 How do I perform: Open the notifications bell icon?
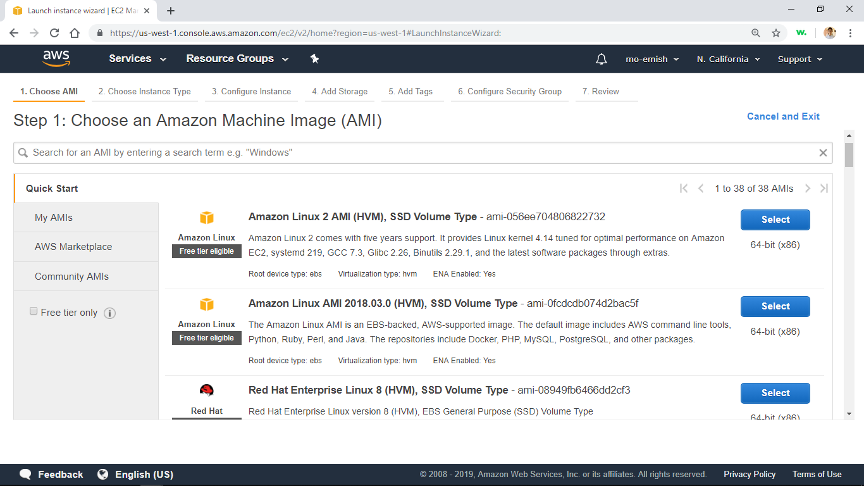(601, 59)
